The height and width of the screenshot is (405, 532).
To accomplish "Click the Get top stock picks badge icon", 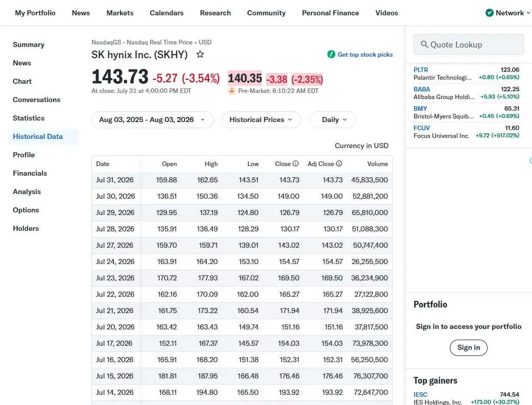I will click(x=331, y=54).
